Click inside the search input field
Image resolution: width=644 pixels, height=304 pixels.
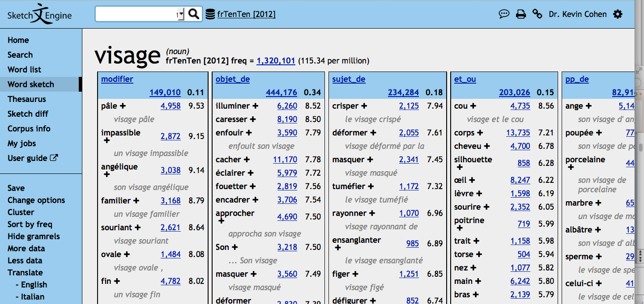[x=135, y=14]
